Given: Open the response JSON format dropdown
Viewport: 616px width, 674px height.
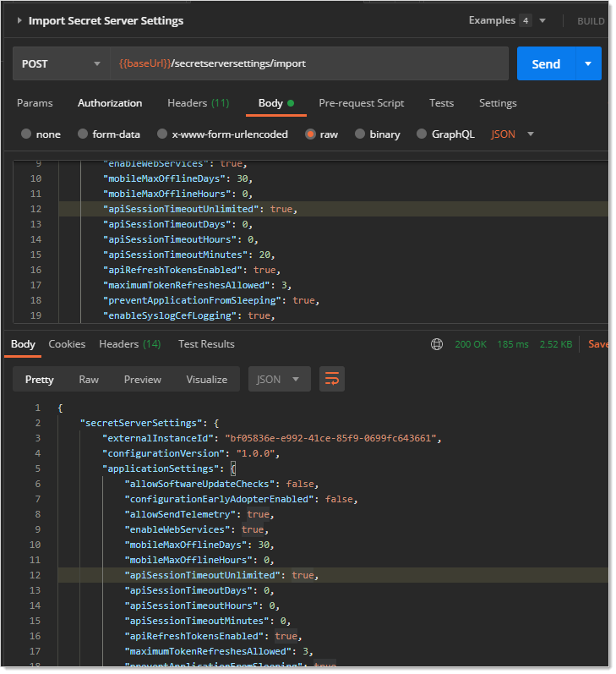Looking at the screenshot, I should 279,379.
